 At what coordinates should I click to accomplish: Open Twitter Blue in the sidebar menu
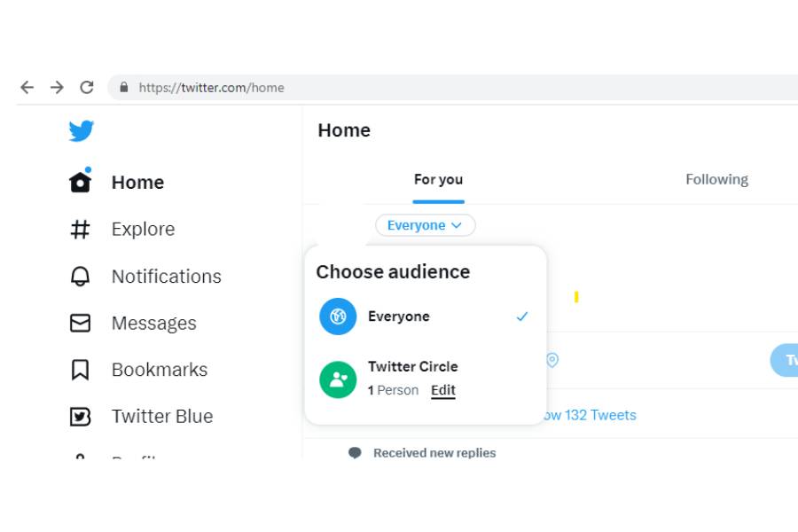[x=162, y=417]
